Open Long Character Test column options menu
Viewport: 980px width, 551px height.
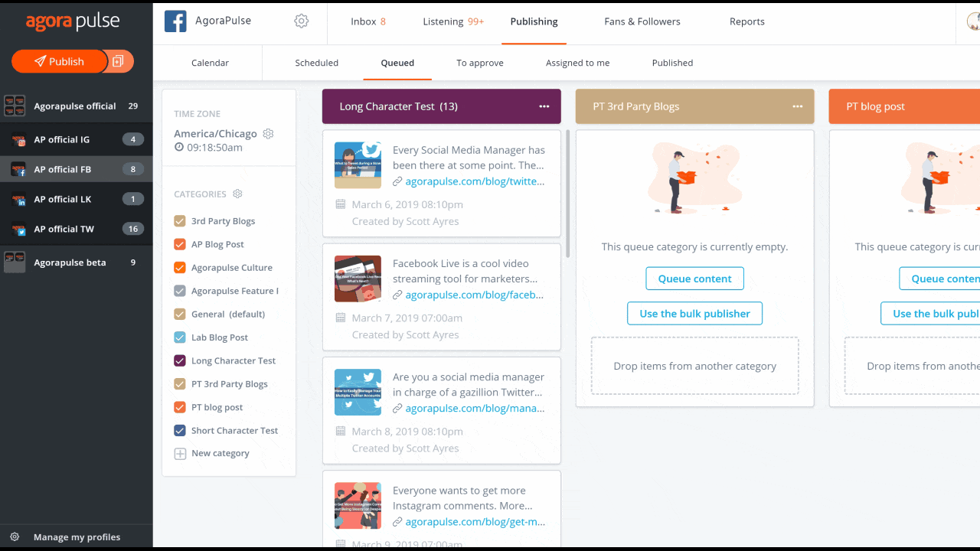544,106
